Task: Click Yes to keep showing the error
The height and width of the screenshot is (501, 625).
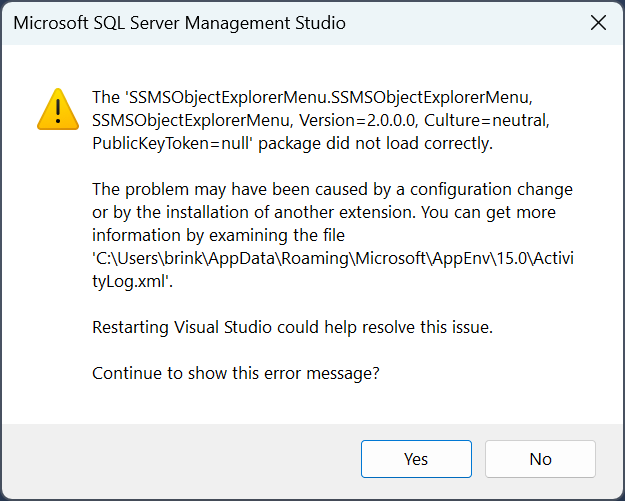Action: [x=416, y=459]
